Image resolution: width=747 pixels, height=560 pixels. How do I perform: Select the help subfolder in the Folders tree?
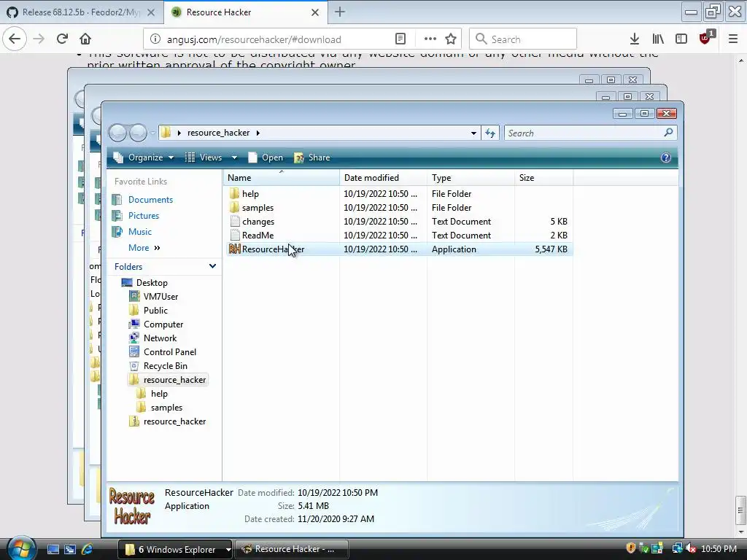pos(159,394)
